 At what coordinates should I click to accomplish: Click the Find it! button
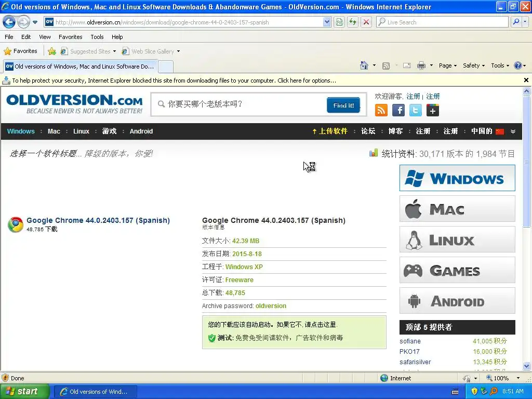tap(343, 105)
